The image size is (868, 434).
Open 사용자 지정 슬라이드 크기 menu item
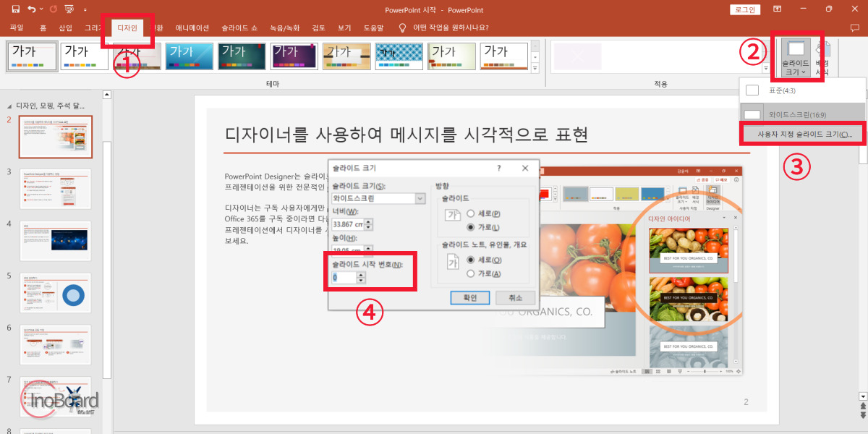tap(804, 134)
